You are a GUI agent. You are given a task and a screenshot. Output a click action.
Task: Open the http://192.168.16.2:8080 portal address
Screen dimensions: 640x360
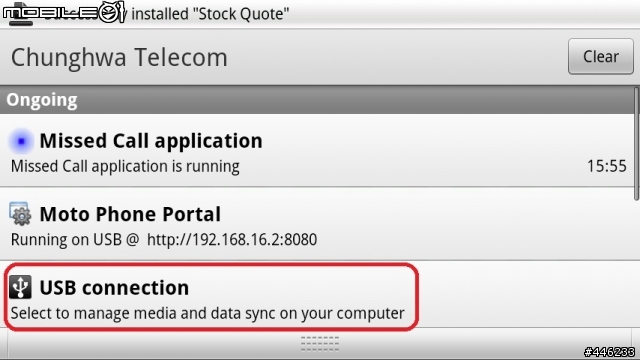click(232, 240)
